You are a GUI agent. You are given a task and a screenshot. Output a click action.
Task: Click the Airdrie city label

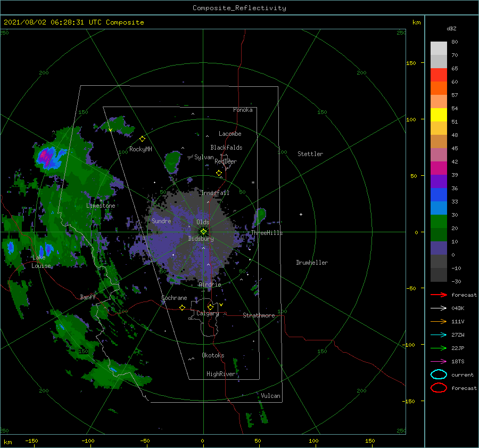pos(210,284)
